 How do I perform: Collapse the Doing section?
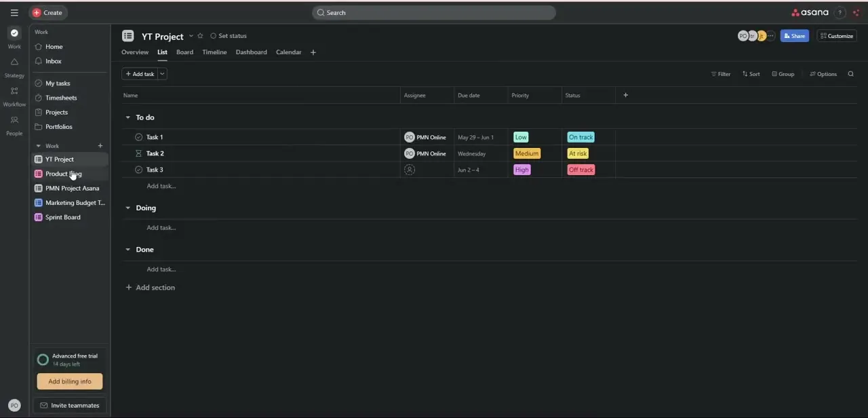(x=127, y=208)
